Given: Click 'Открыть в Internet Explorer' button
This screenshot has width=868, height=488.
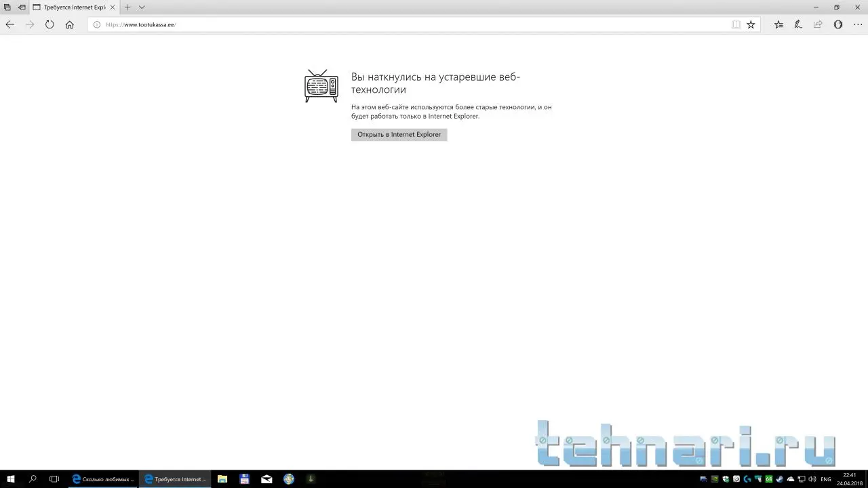Looking at the screenshot, I should (399, 134).
